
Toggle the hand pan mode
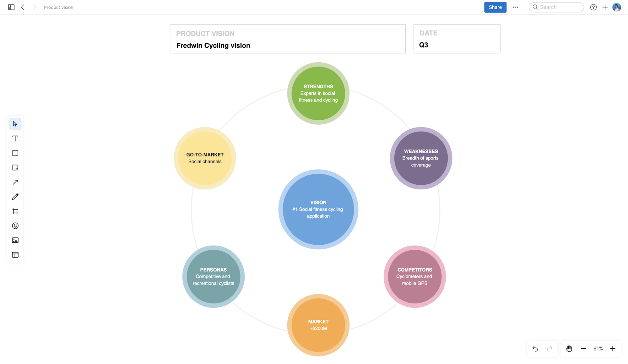[569, 349]
